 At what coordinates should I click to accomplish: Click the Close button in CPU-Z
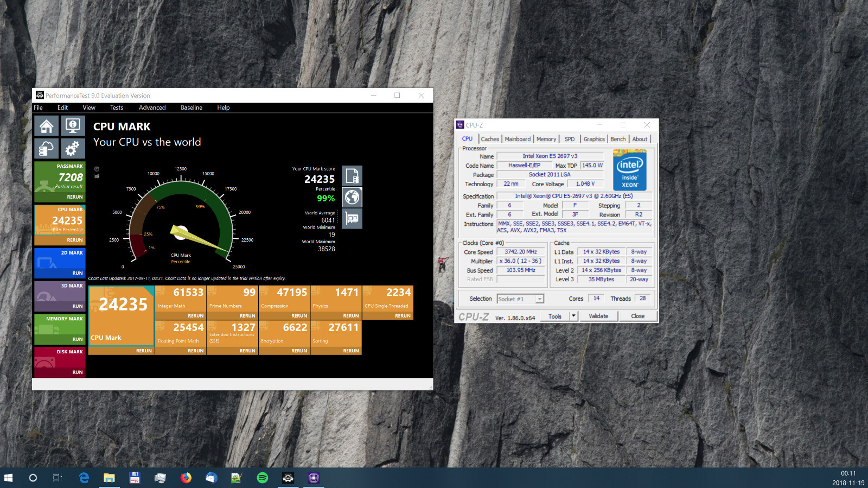coord(638,316)
